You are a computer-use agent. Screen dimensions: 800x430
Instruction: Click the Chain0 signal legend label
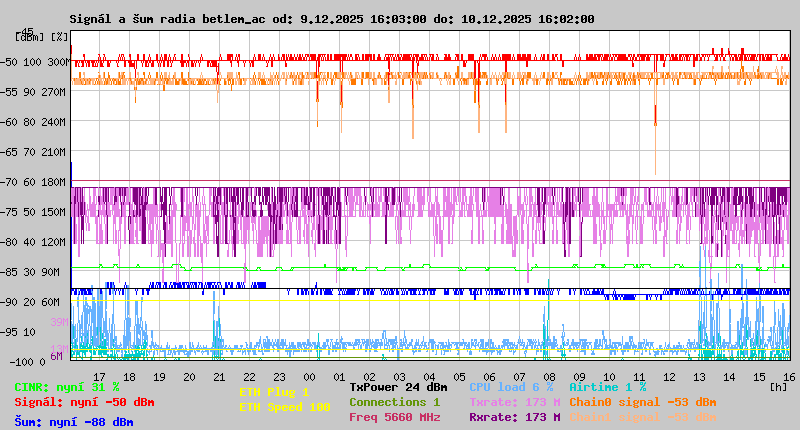click(642, 402)
